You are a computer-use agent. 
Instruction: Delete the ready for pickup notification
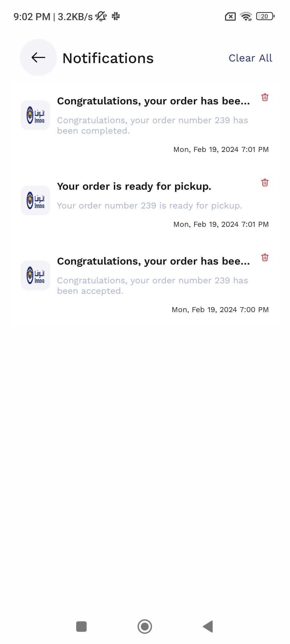coord(265,183)
